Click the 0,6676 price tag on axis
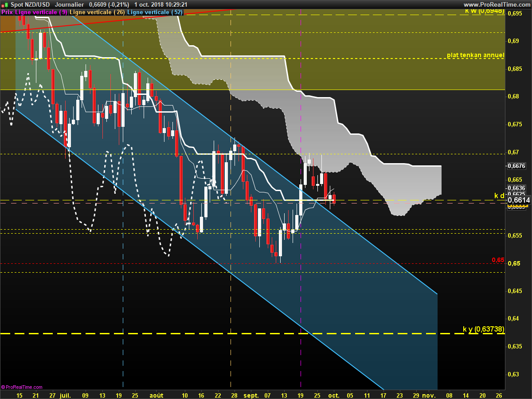This screenshot has height=399, width=532. [516, 166]
